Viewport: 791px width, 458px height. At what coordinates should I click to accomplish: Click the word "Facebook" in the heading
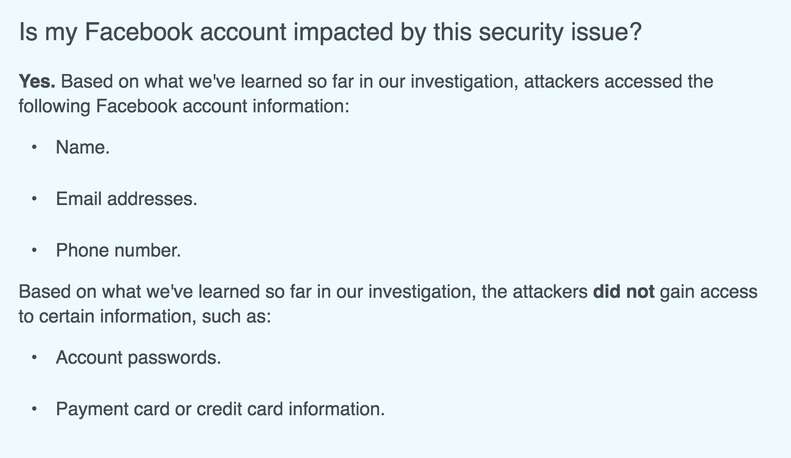coord(139,32)
